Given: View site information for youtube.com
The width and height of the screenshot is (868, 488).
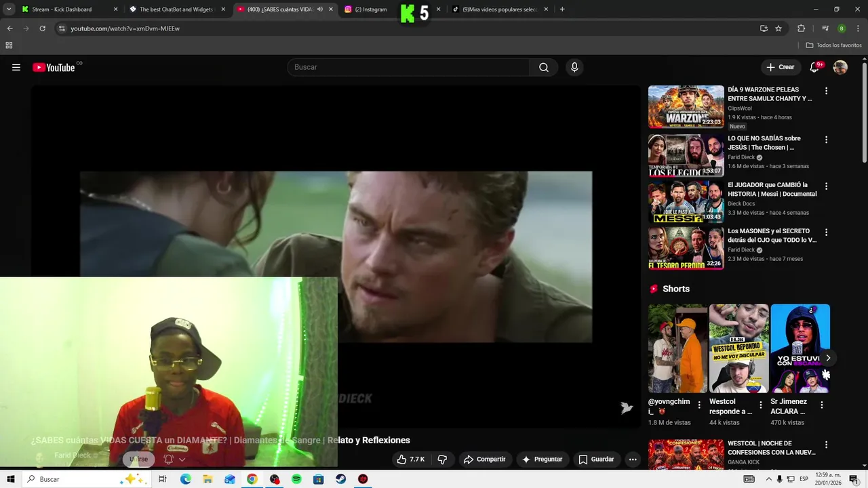Looking at the screenshot, I should [x=62, y=28].
